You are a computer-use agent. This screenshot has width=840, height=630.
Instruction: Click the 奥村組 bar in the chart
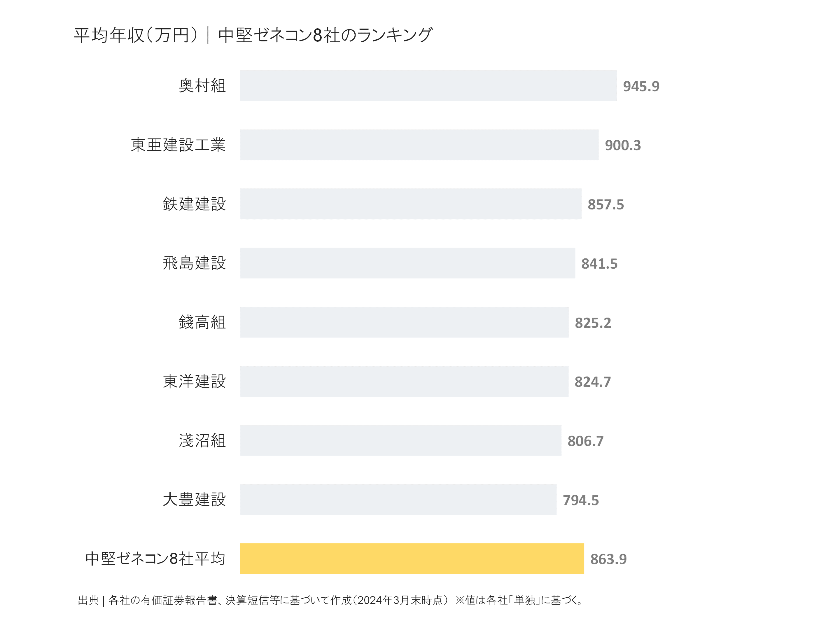pos(428,86)
